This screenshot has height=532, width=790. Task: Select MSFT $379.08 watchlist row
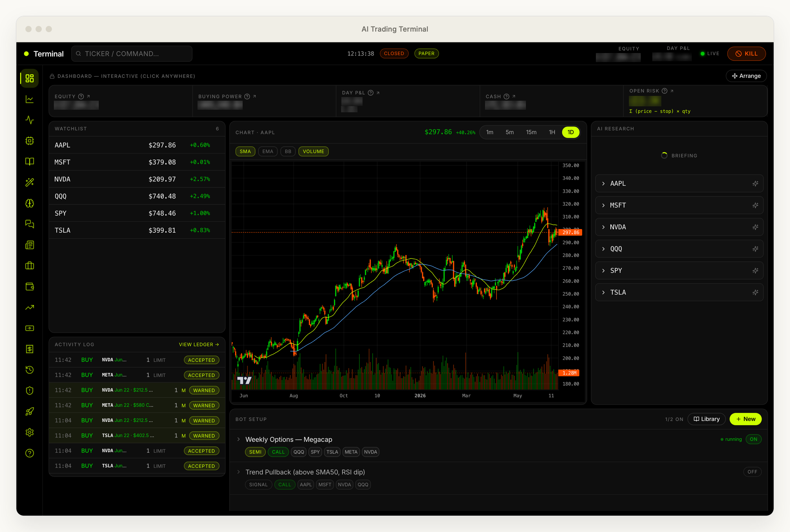(137, 162)
